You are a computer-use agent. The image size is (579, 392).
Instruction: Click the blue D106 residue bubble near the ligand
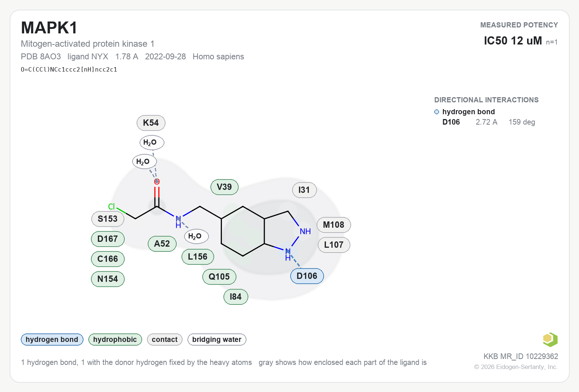pyautogui.click(x=307, y=276)
